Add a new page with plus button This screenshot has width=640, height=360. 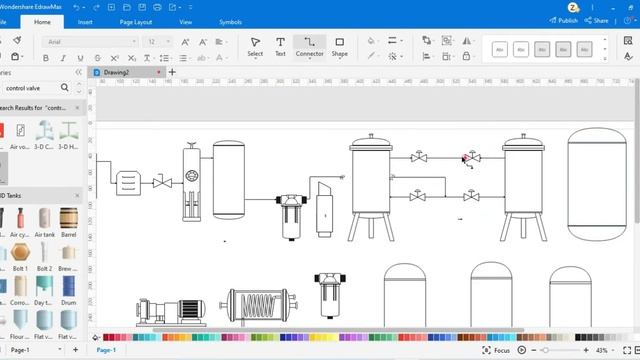point(76,350)
